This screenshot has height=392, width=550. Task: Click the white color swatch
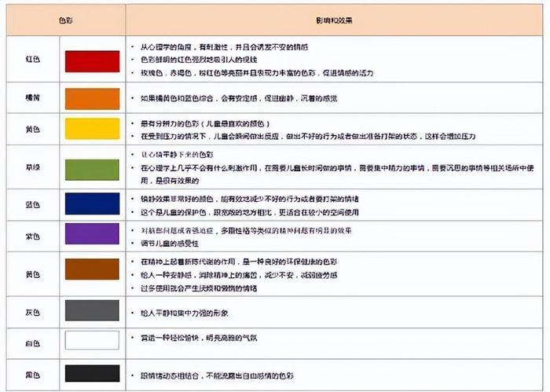click(x=92, y=341)
